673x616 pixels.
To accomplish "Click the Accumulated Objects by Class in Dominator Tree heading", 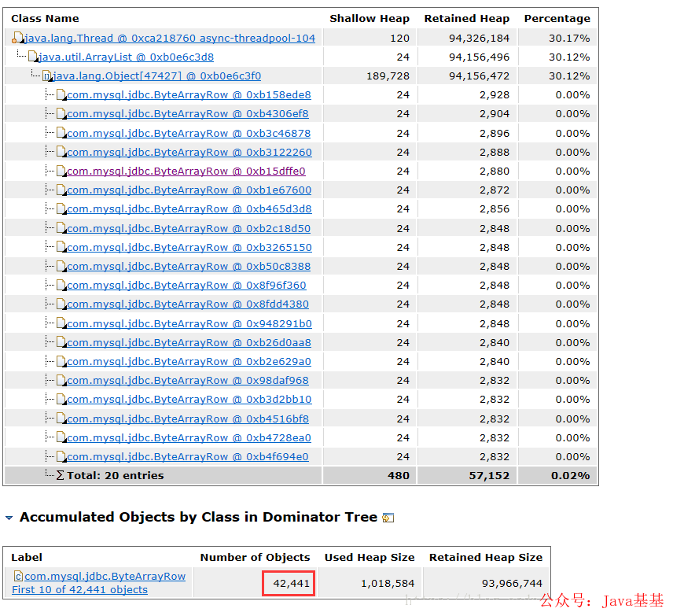I will point(198,517).
